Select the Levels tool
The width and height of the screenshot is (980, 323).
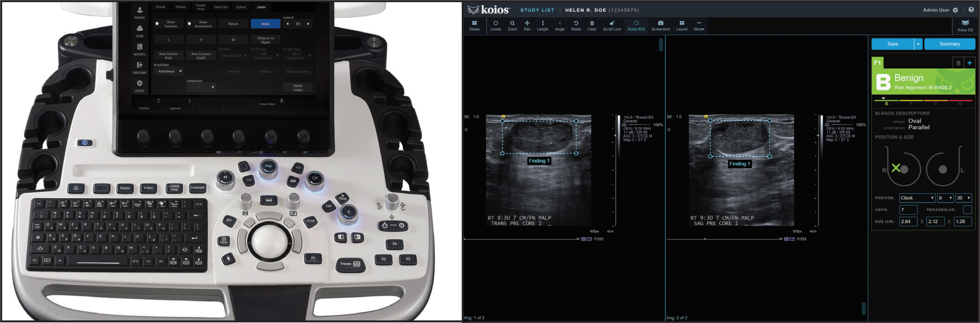(495, 26)
